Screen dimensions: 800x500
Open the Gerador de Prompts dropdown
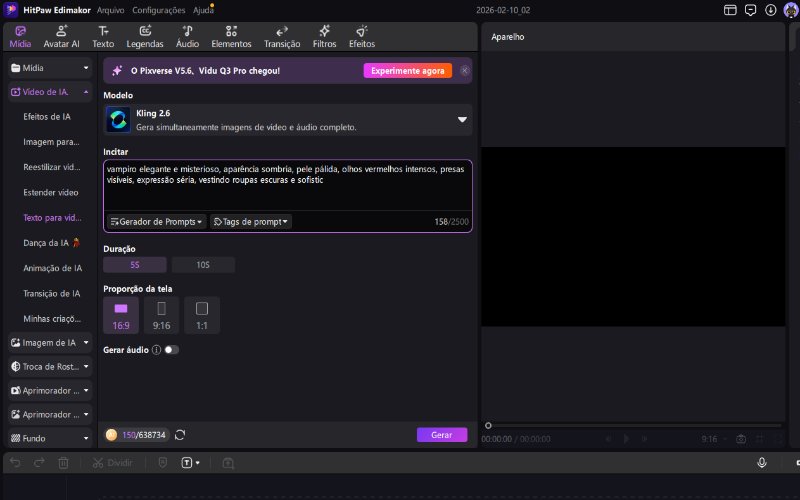pos(156,222)
